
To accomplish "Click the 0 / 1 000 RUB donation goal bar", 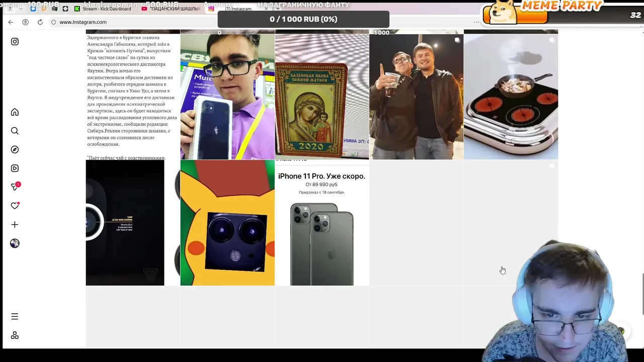I will [303, 19].
